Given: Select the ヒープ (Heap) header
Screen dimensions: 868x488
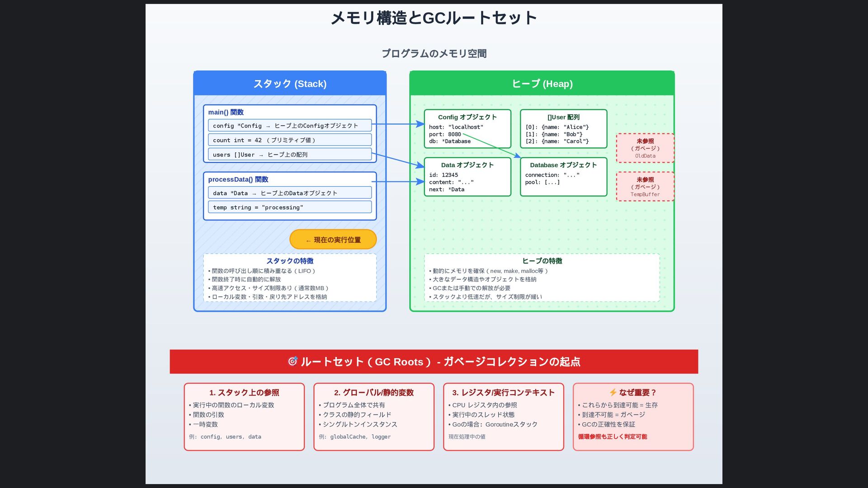Looking at the screenshot, I should click(x=542, y=84).
